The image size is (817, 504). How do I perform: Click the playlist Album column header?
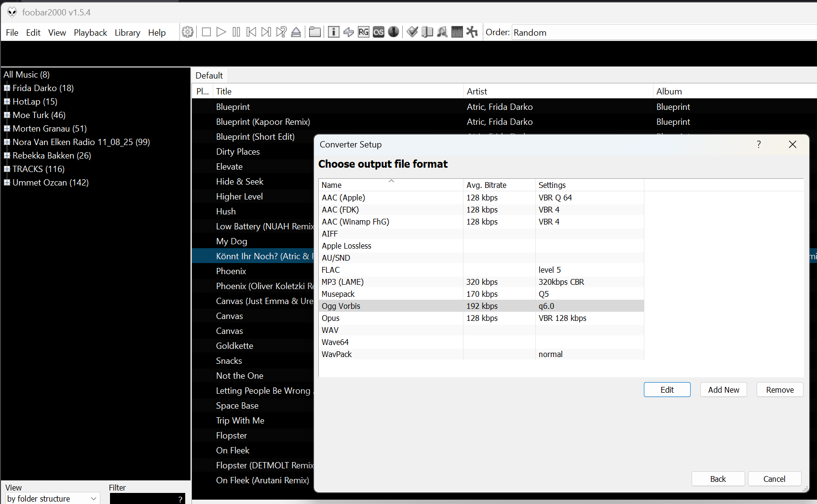click(x=735, y=91)
